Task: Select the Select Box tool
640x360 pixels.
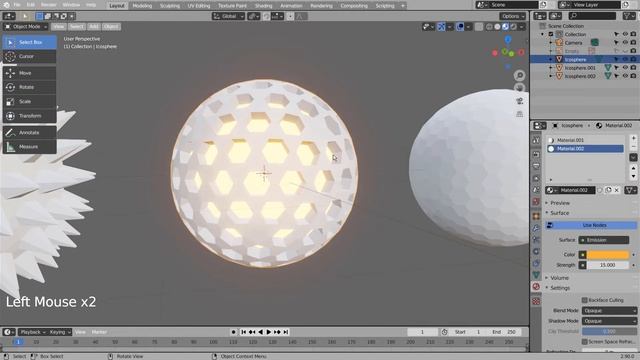Action: pos(29,42)
